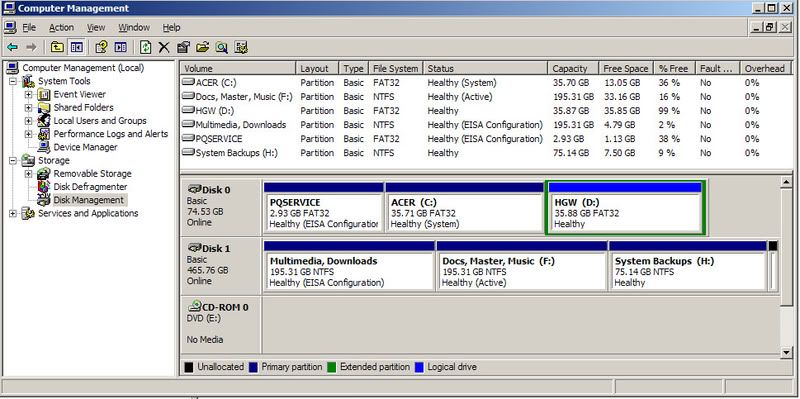Viewport: 800px width, 399px height.
Task: Sort by the Capacity column header
Action: [573, 68]
